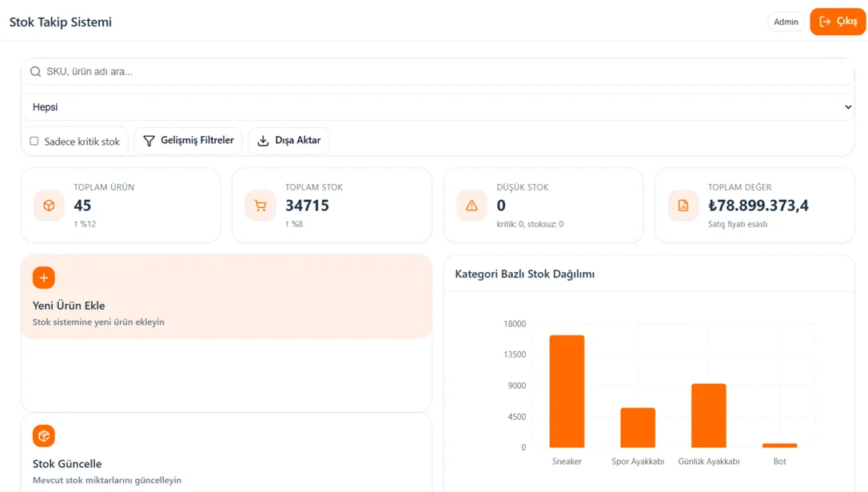Open Gelişmiş Filtreler
This screenshot has height=492, width=868.
188,141
